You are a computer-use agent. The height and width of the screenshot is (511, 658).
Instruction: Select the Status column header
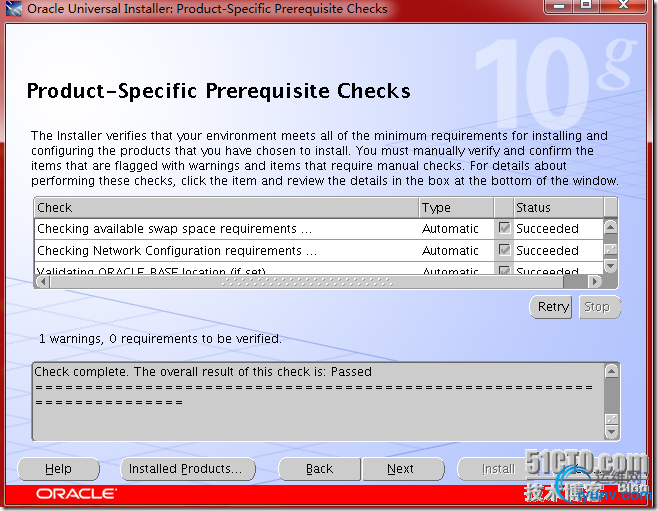[559, 208]
